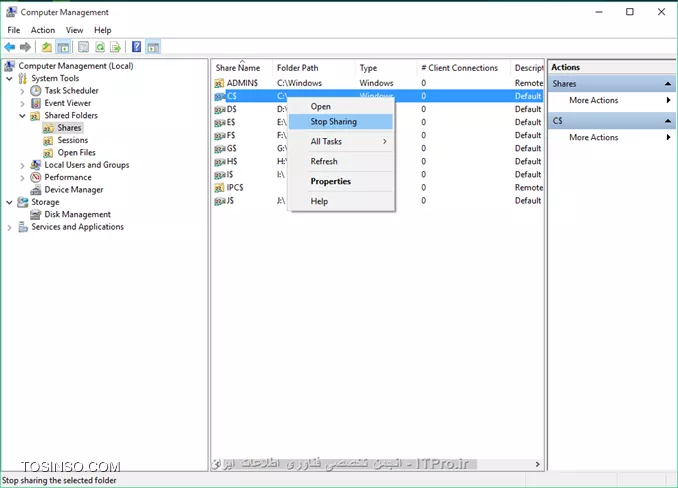The width and height of the screenshot is (678, 488).
Task: Sort by Type column header
Action: [386, 68]
